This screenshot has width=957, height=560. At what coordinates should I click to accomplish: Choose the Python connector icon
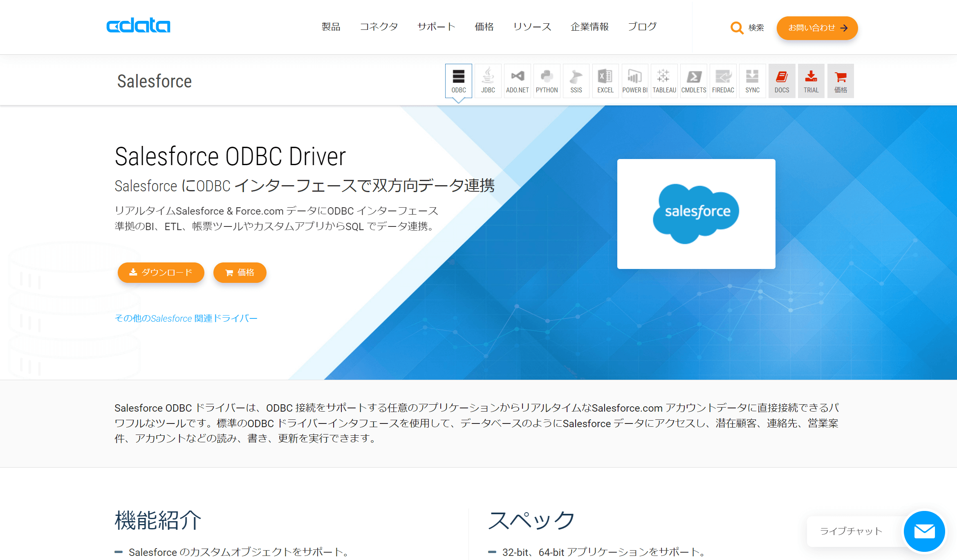[x=547, y=81]
